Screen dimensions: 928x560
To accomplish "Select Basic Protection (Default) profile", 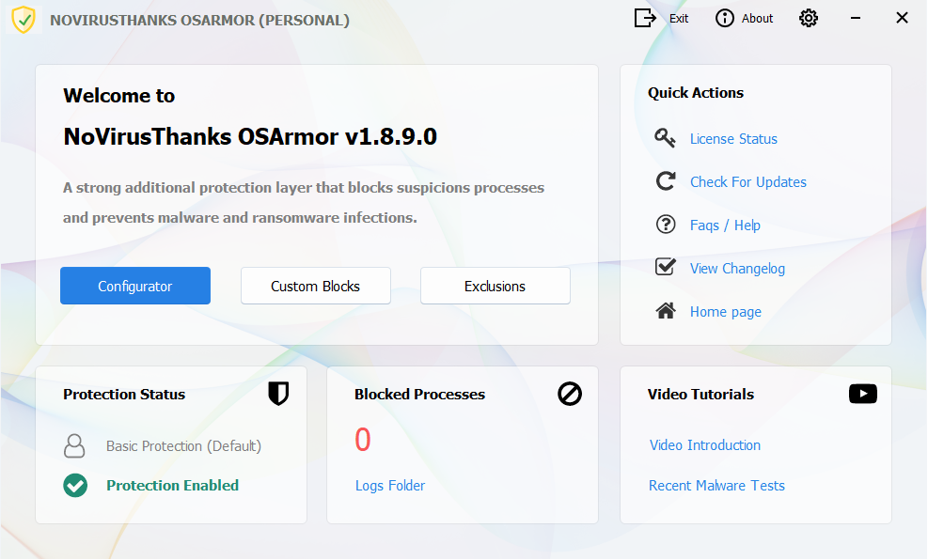I will pos(183,446).
